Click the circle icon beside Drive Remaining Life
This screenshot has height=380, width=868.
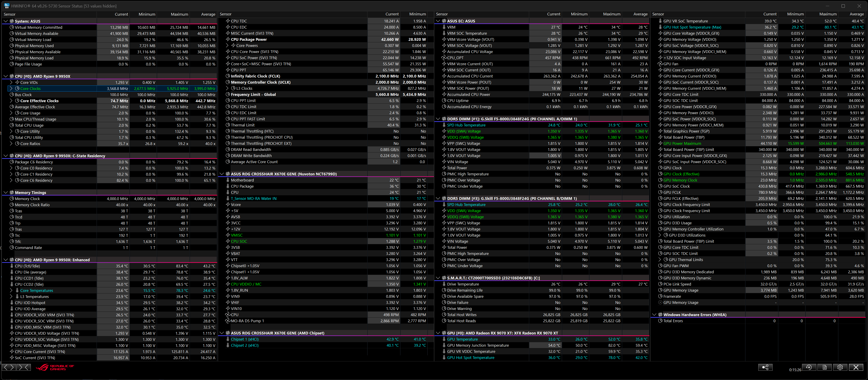pos(444,290)
